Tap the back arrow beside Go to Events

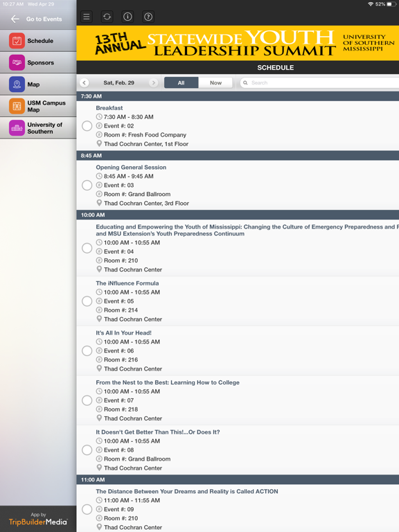(x=15, y=19)
